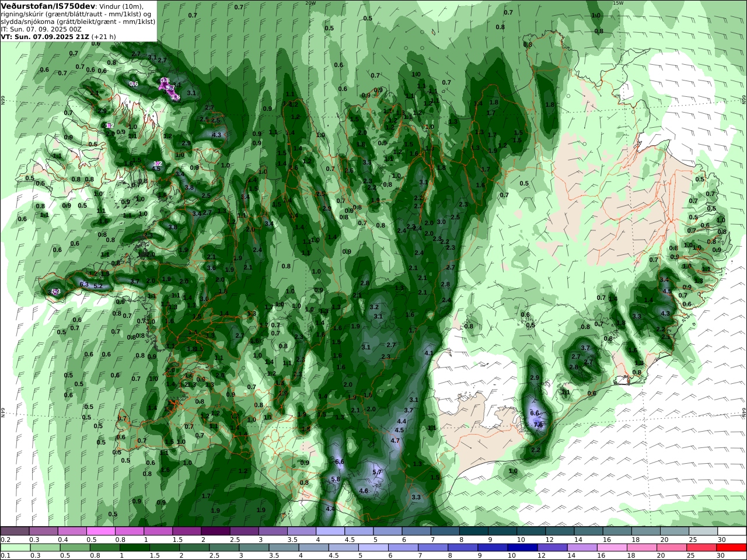Screen dimensions: 747x560
Task: Select the 18 grey-teal swatch in top snow legend
Action: point(646,531)
